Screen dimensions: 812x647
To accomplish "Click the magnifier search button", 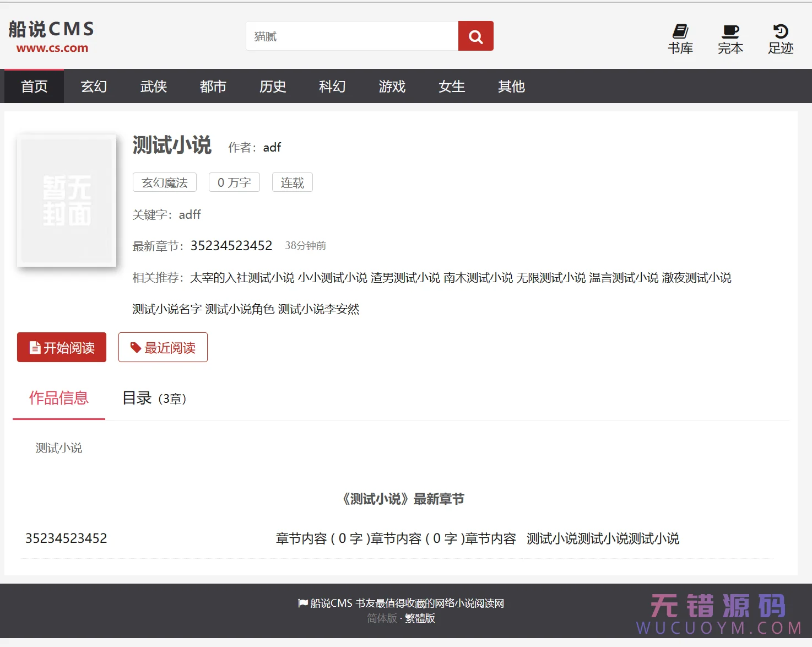I will tap(475, 36).
